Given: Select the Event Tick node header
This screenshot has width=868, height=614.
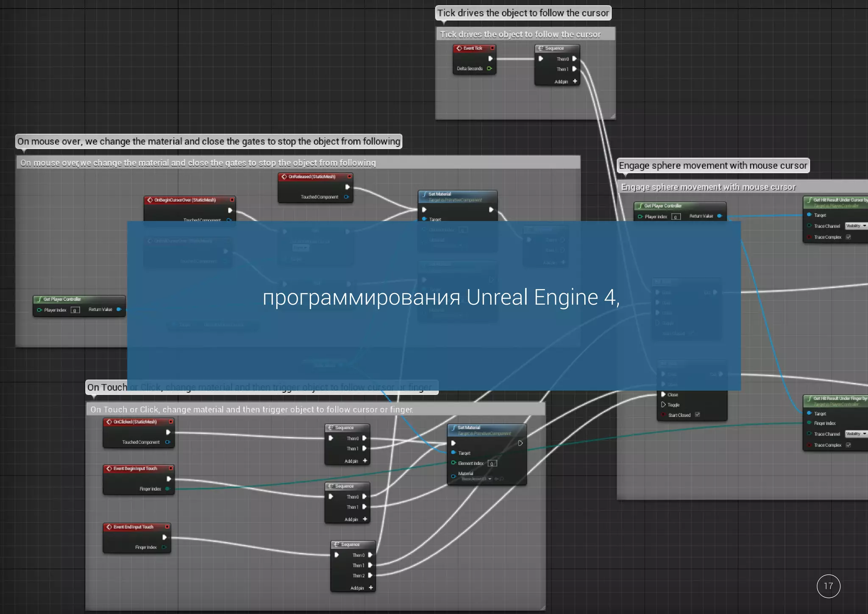Looking at the screenshot, I should [x=474, y=48].
